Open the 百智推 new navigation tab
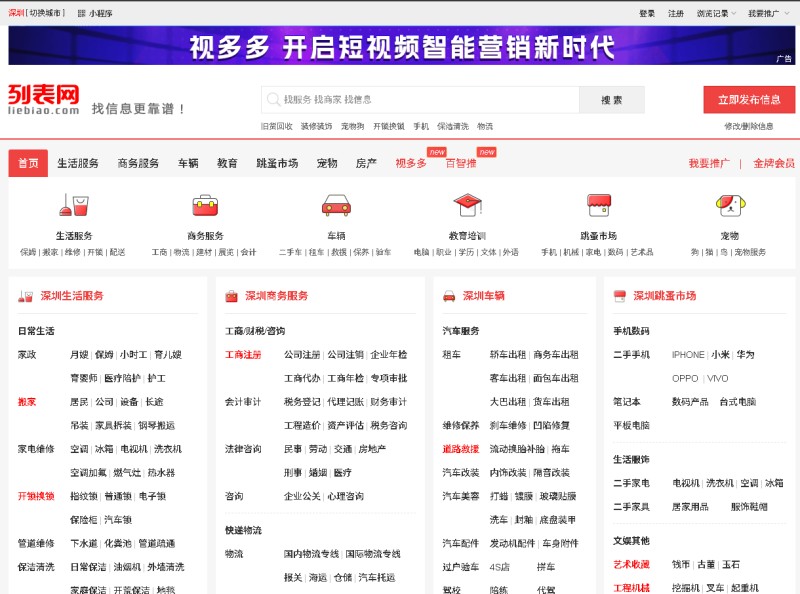 click(x=461, y=163)
